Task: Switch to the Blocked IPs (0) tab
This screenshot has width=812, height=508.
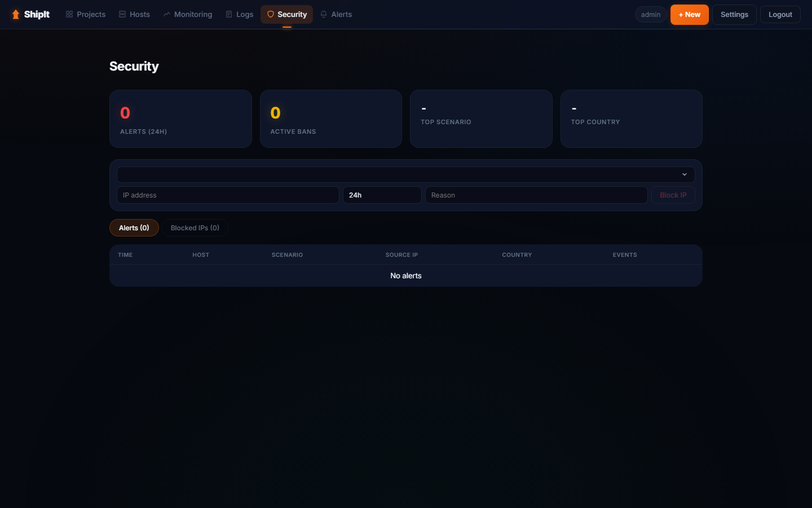Action: (195, 228)
